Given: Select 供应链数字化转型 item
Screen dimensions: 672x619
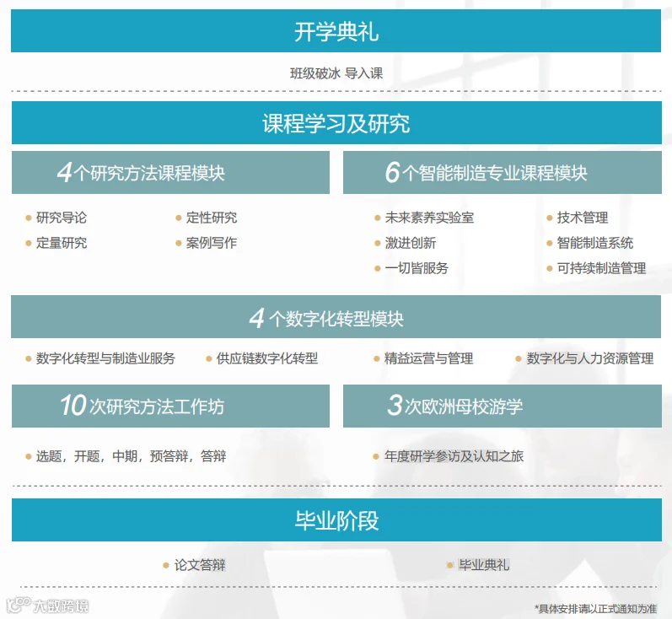Looking at the screenshot, I should click(267, 358).
